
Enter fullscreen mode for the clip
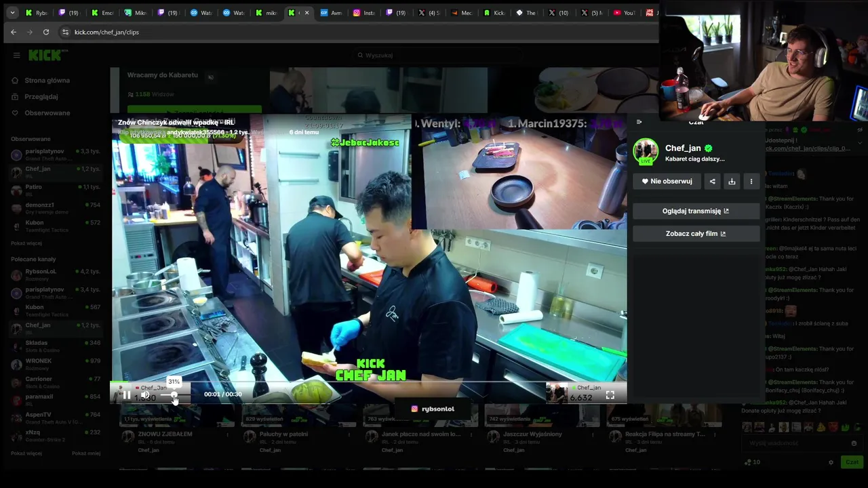coord(610,394)
